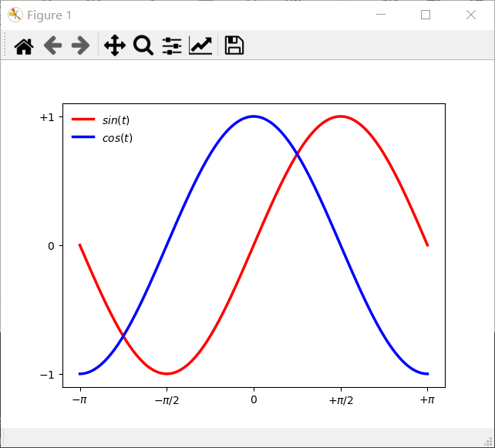Screen dimensions: 495x448
Task: Click the −1 y-axis tick label
Action: click(47, 375)
